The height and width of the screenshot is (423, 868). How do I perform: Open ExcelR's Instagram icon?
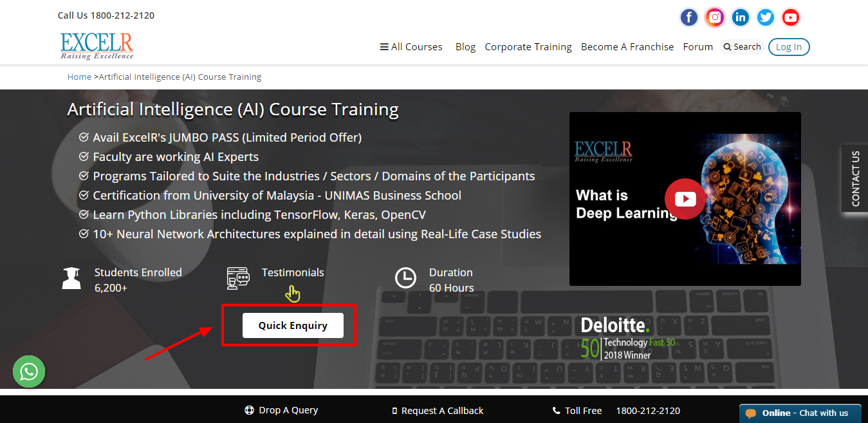coord(714,17)
